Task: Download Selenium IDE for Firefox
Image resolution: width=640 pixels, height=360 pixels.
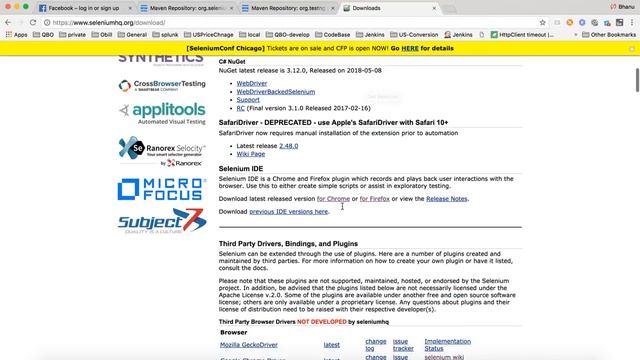Action: [375, 199]
